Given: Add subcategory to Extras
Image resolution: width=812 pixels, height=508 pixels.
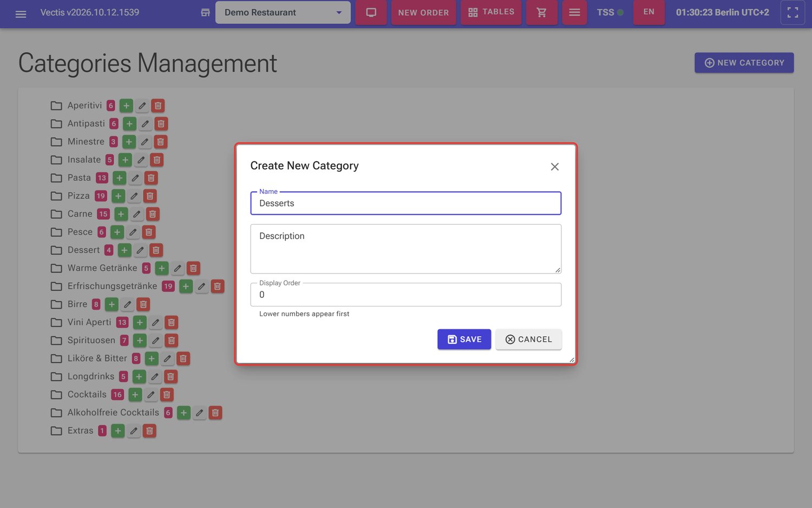Looking at the screenshot, I should (x=118, y=431).
